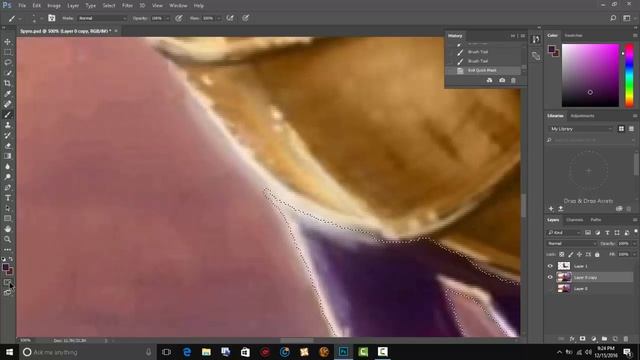The height and width of the screenshot is (360, 640).
Task: Select the Gradient tool
Action: tap(7, 156)
